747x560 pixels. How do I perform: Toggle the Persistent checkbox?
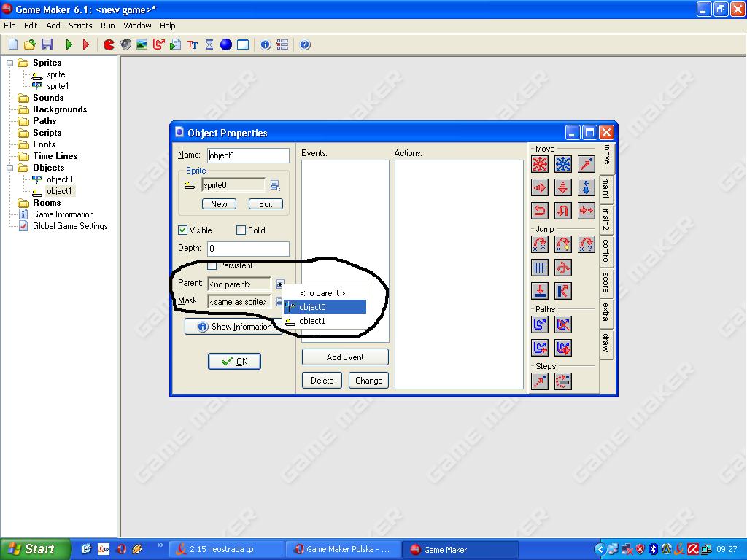[x=212, y=265]
